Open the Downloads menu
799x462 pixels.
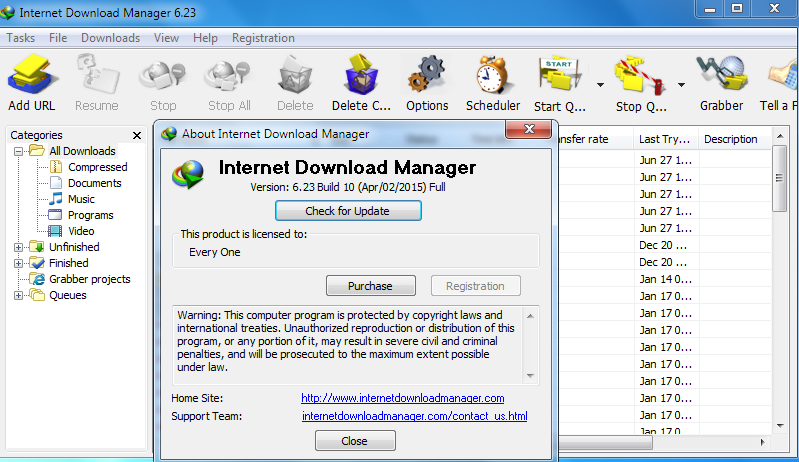coord(110,38)
